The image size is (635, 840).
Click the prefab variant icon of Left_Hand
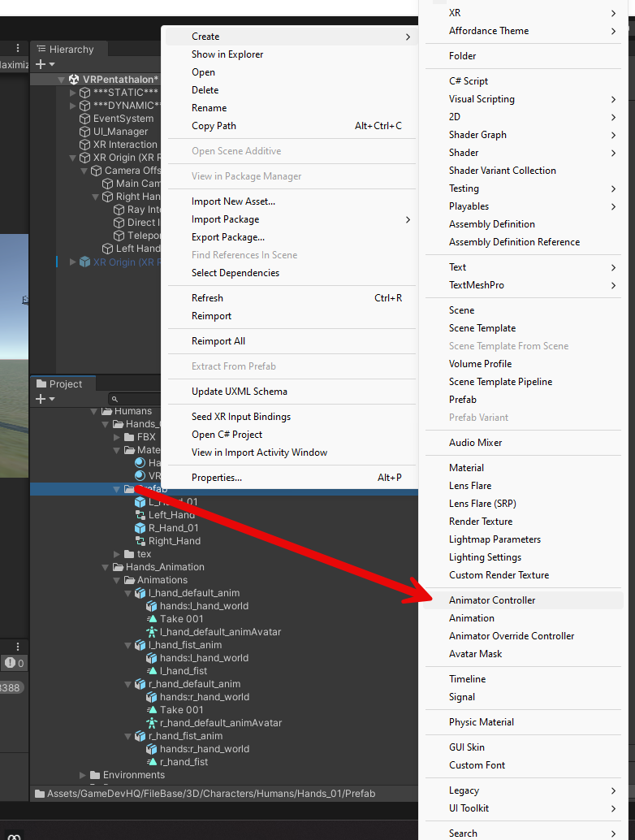[140, 515]
